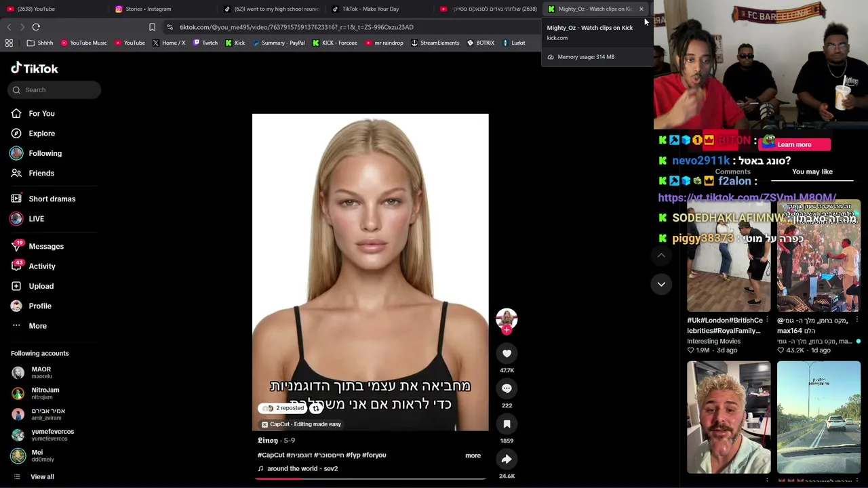
Task: Expand the caption with the more link
Action: tap(473, 455)
